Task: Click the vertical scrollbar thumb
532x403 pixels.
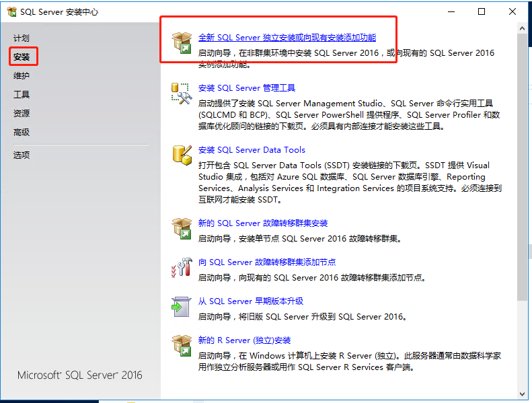Action: tap(522, 167)
